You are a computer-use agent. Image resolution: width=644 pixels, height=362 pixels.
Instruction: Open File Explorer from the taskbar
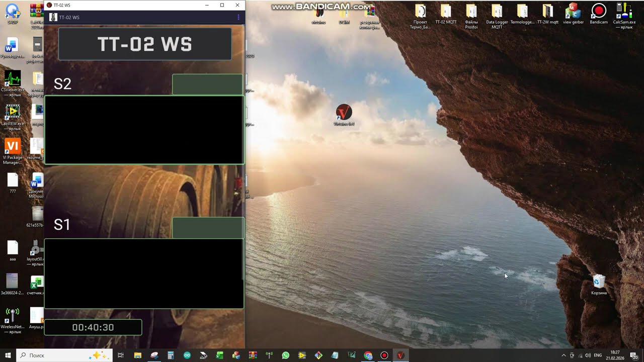pos(137,355)
